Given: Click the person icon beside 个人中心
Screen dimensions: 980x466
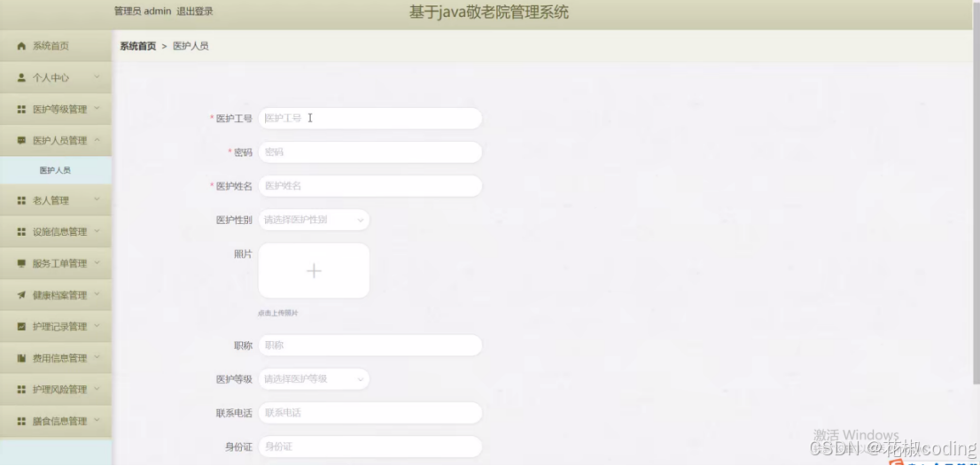Looking at the screenshot, I should (x=21, y=77).
